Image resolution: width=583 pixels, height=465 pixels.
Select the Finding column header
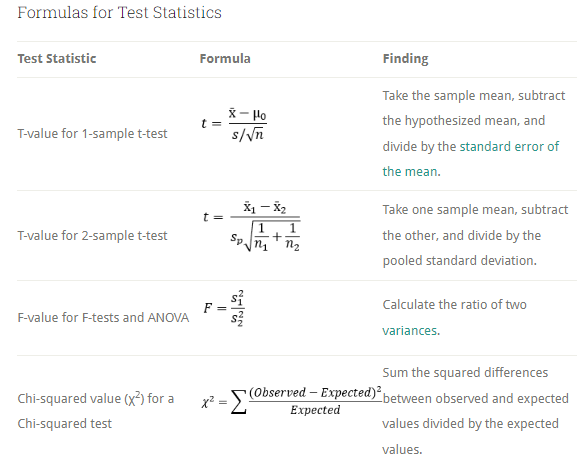[x=405, y=58]
